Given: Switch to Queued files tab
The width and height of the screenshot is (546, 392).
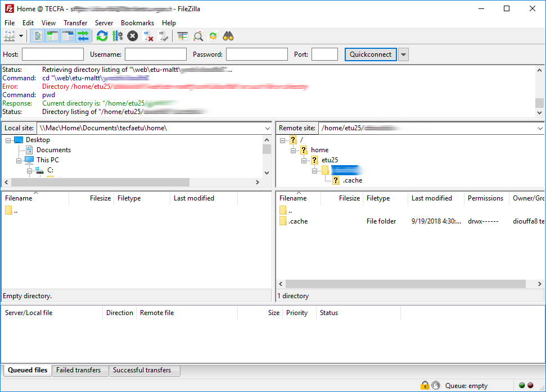Looking at the screenshot, I should (x=28, y=370).
